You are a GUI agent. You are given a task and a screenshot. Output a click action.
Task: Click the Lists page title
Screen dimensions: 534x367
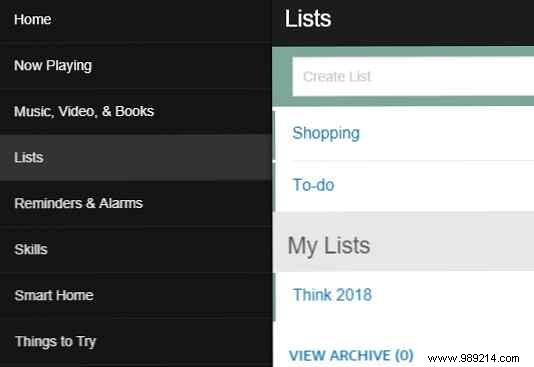click(x=308, y=18)
